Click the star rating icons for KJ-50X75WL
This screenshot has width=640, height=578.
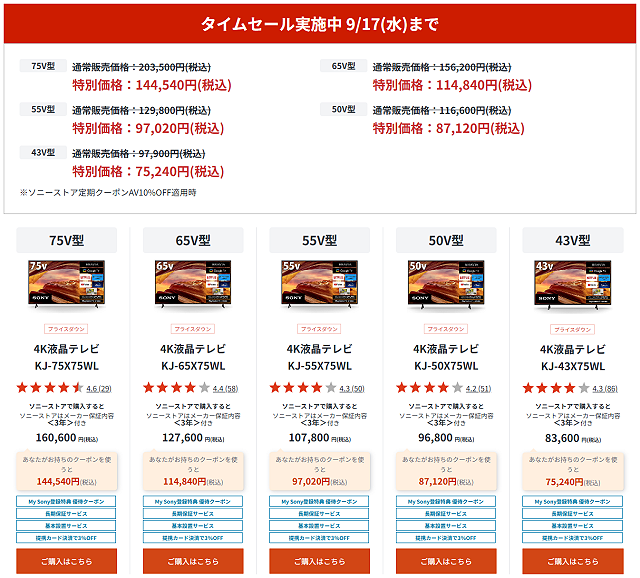pos(429,387)
